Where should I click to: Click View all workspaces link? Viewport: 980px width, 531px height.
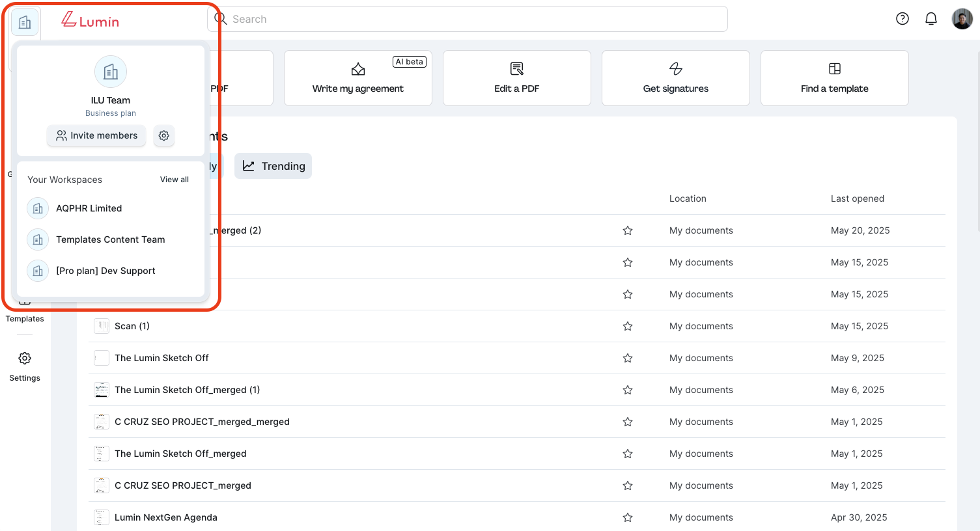pyautogui.click(x=175, y=180)
